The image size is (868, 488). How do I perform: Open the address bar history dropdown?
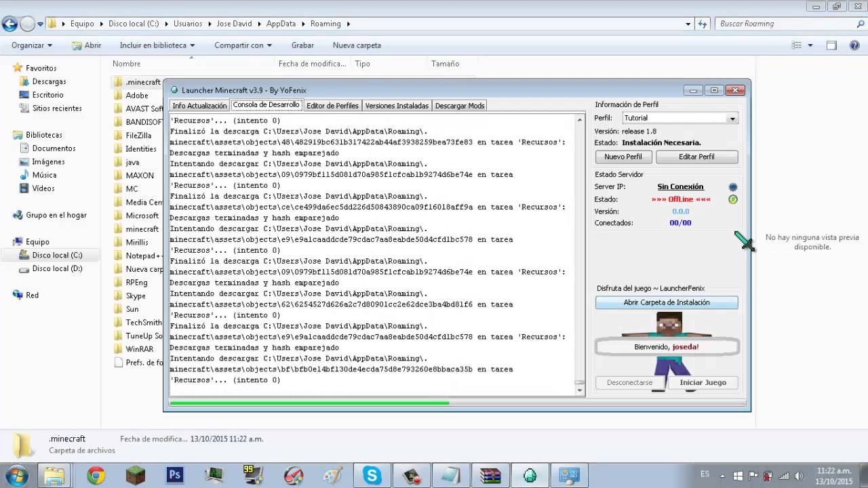[688, 24]
